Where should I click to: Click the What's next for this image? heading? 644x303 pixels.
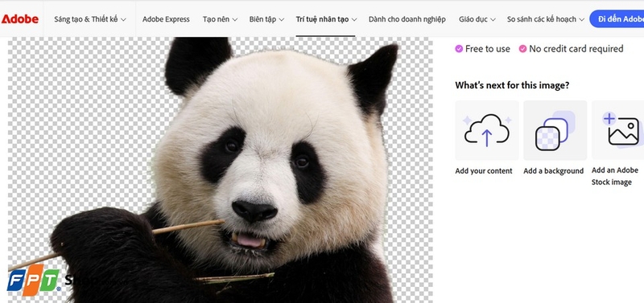click(512, 86)
